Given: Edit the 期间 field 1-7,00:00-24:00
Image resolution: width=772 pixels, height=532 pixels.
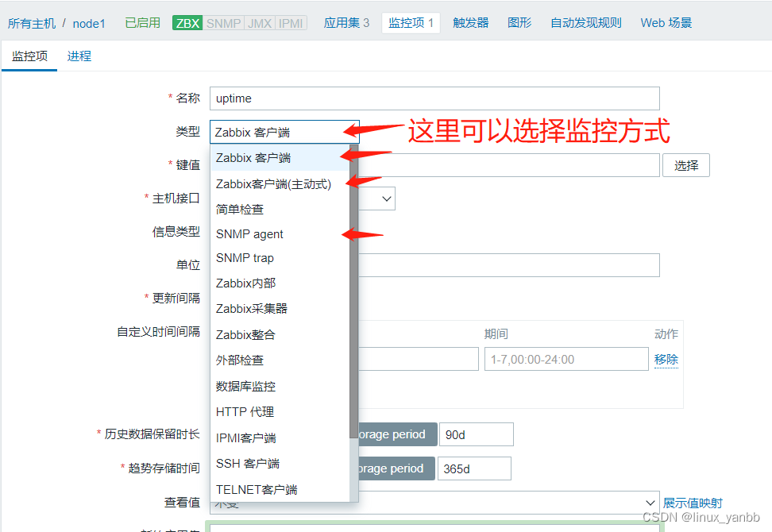Looking at the screenshot, I should coord(566,359).
